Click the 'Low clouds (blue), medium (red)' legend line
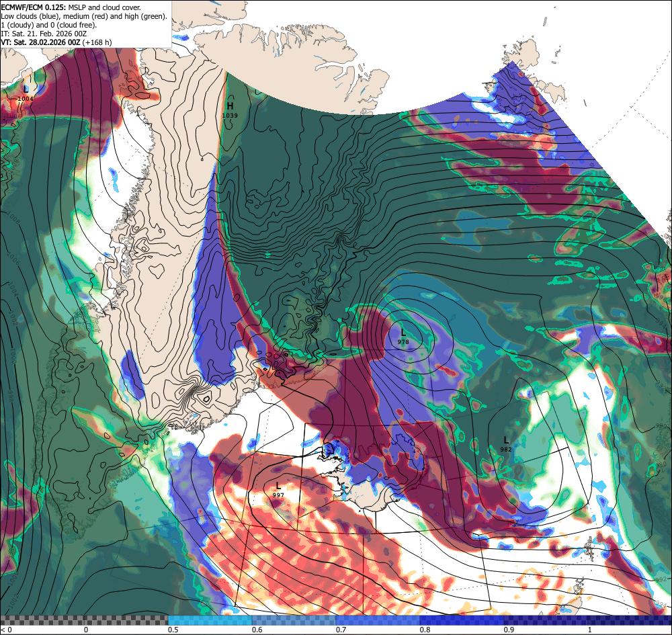Image resolution: width=672 pixels, height=635 pixels. tap(84, 16)
